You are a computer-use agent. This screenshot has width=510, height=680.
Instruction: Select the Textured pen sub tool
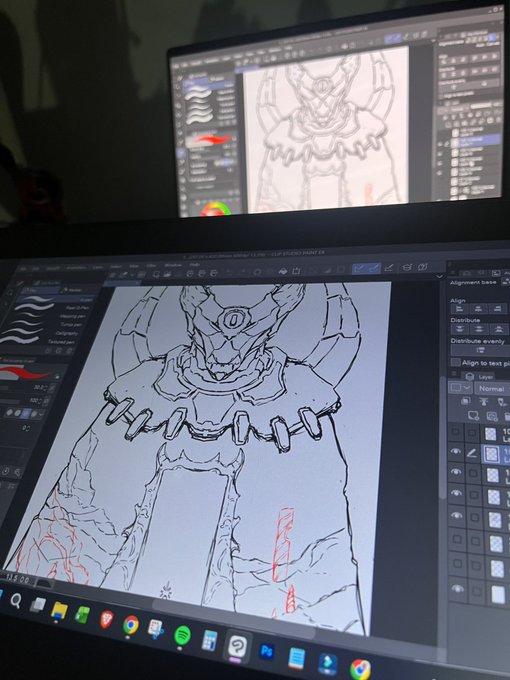tap(38, 342)
